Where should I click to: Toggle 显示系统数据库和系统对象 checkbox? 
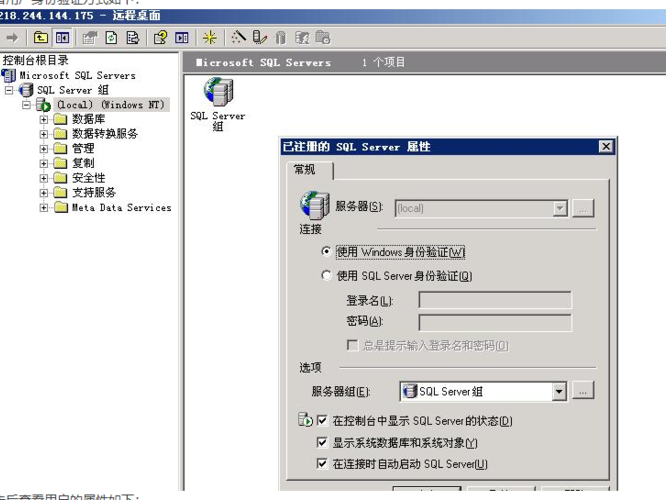[x=322, y=443]
